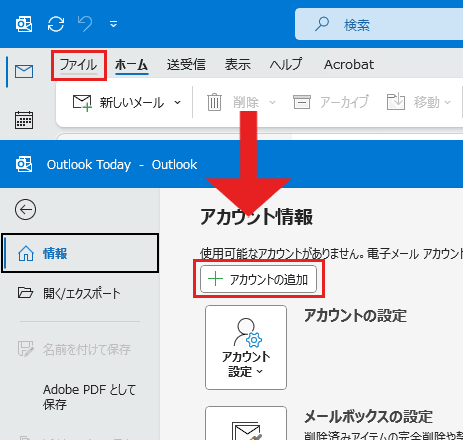Click the Outlook icon in Outlook Today window
Image resolution: width=463 pixels, height=440 pixels.
[x=24, y=164]
